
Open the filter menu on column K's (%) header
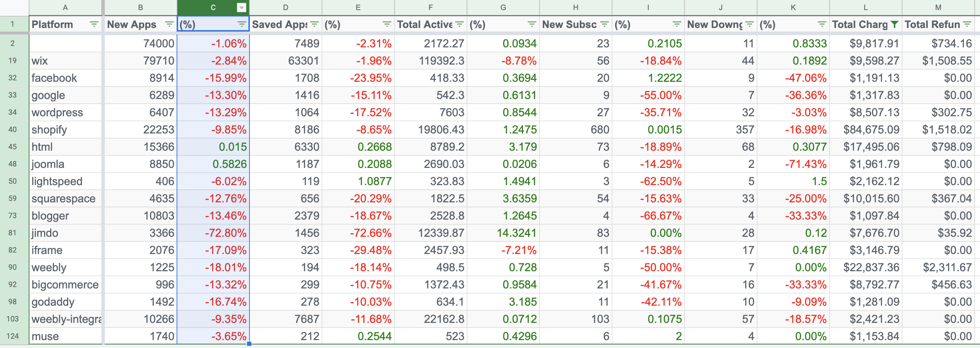point(822,24)
